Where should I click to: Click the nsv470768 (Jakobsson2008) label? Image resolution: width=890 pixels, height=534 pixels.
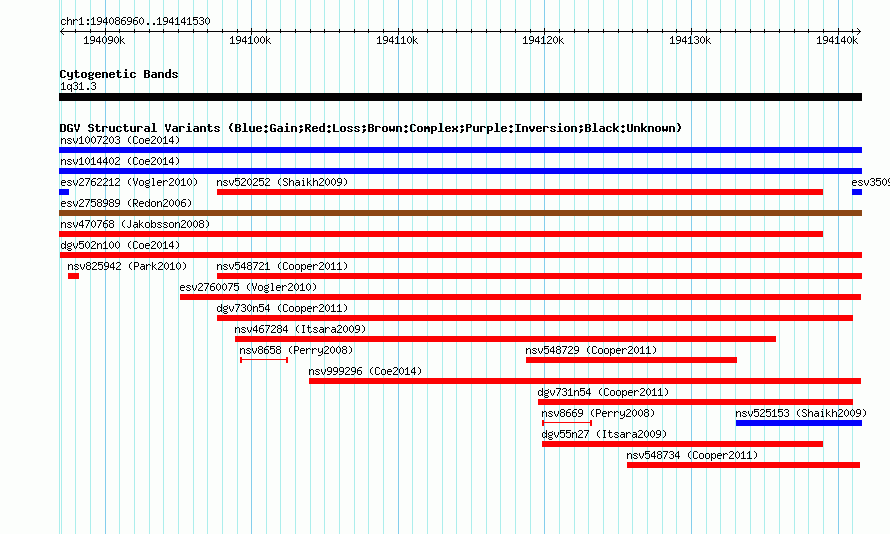135,224
